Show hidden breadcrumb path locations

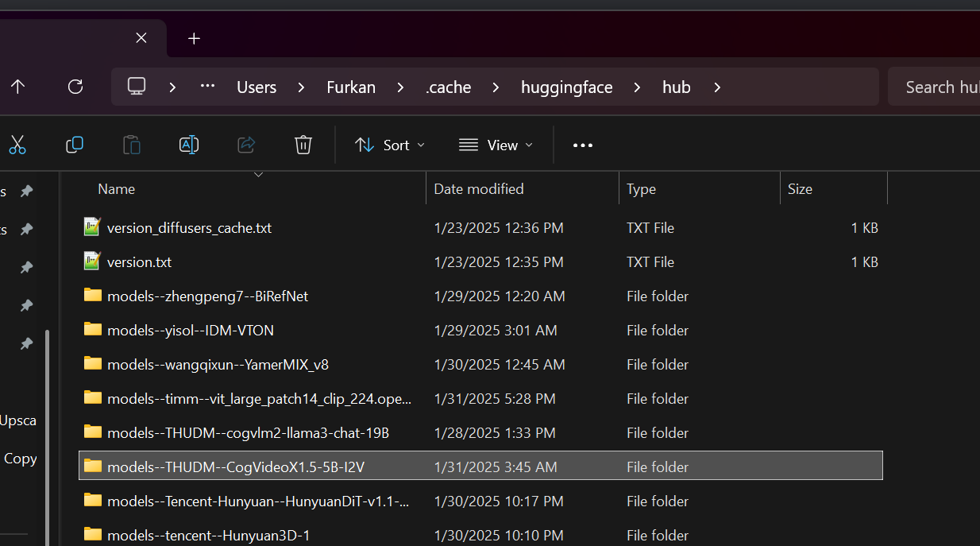[x=207, y=87]
